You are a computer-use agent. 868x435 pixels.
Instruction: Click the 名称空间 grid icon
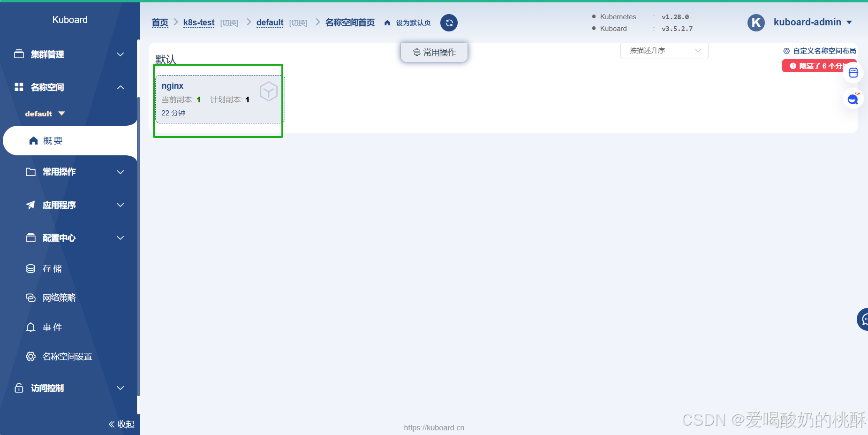[x=19, y=87]
